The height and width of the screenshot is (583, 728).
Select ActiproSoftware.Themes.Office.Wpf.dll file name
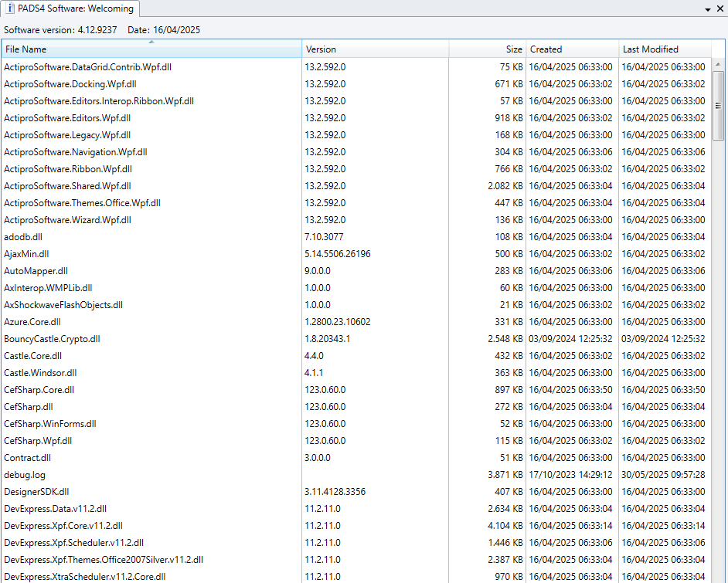(x=82, y=202)
